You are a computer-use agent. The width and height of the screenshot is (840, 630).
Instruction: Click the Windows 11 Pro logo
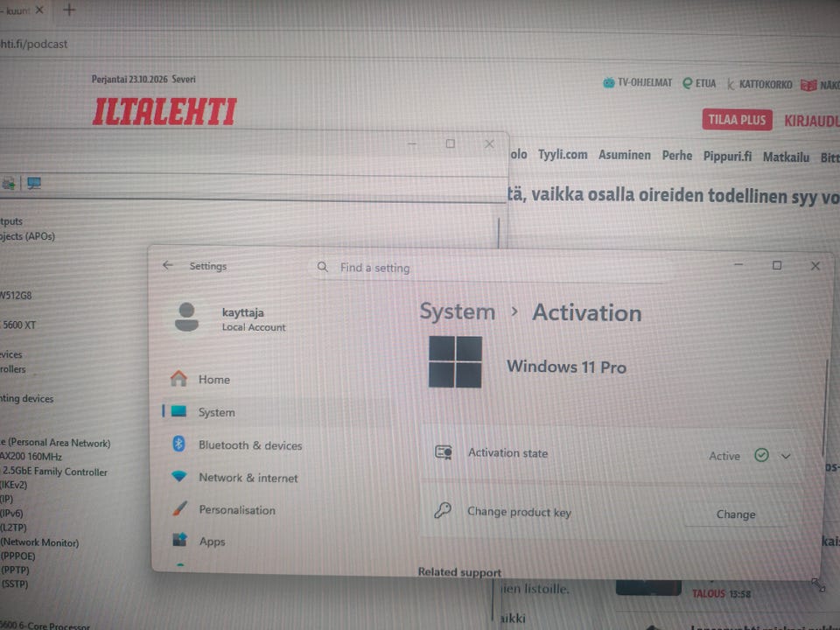click(x=455, y=361)
